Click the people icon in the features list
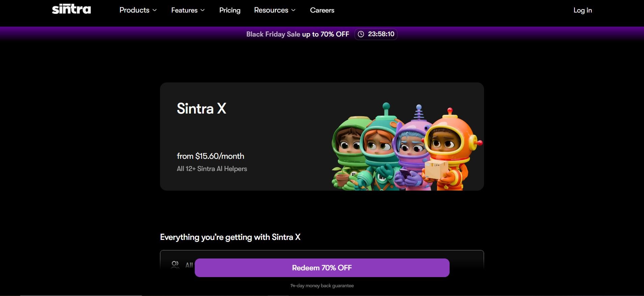644x296 pixels. point(175,265)
